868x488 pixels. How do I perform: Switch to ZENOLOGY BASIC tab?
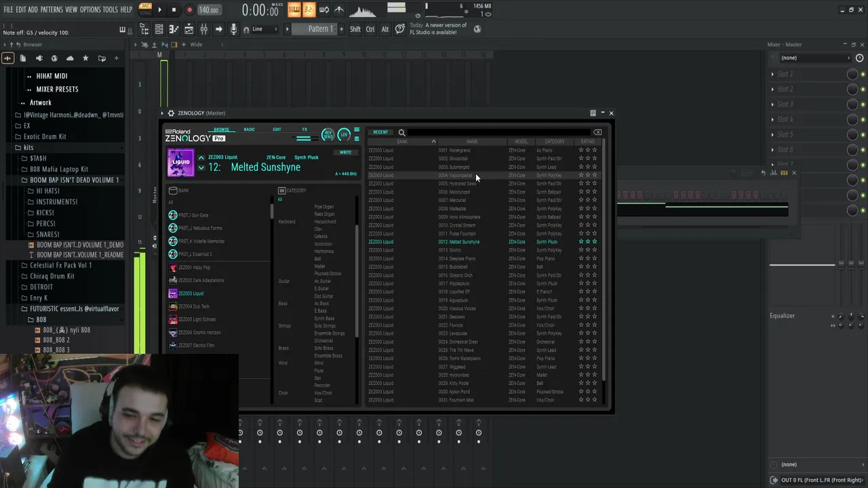(x=250, y=129)
